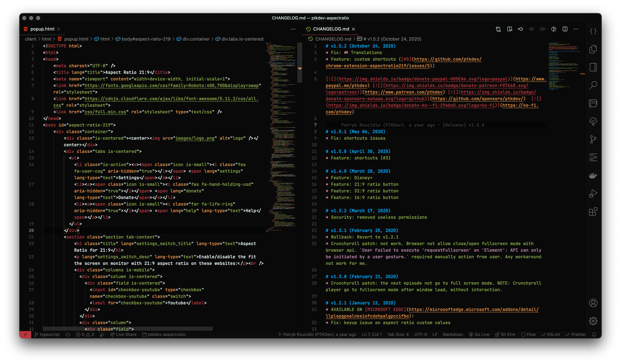The image size is (621, 364).
Task: Open the Manage settings gear
Action: 593,321
